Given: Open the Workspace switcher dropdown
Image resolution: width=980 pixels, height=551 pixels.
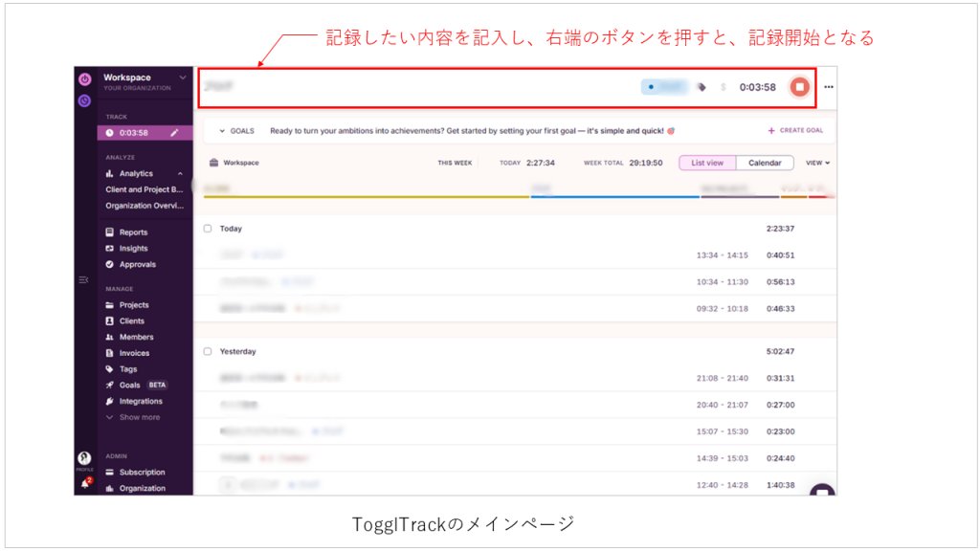Looking at the screenshot, I should pos(145,81).
